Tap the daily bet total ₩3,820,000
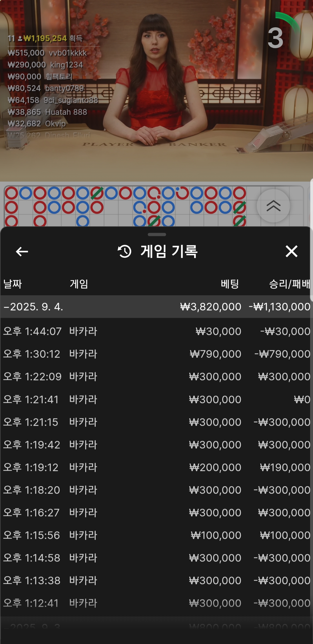Viewport: 313px width, 644px height. [210, 307]
